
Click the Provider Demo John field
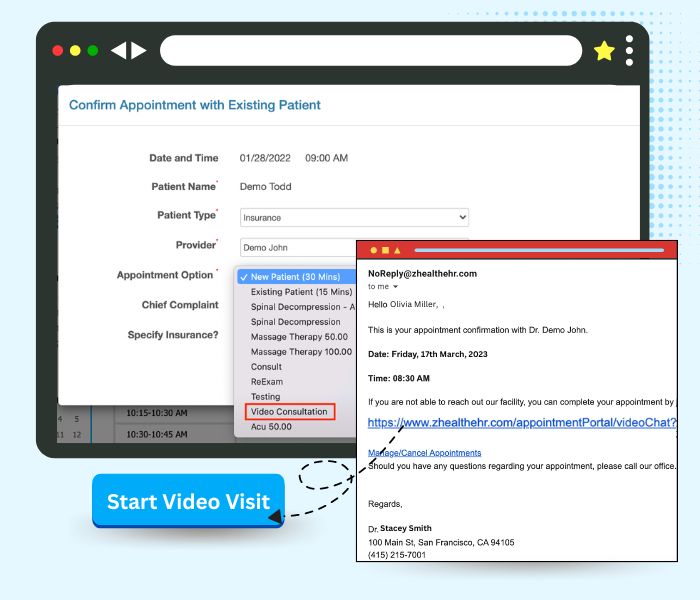point(298,247)
